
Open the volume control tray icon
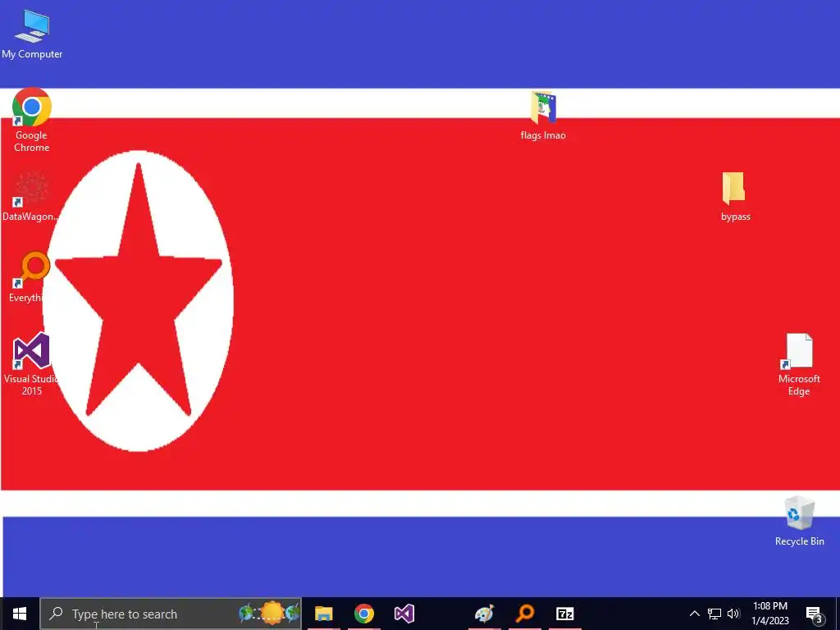point(733,614)
